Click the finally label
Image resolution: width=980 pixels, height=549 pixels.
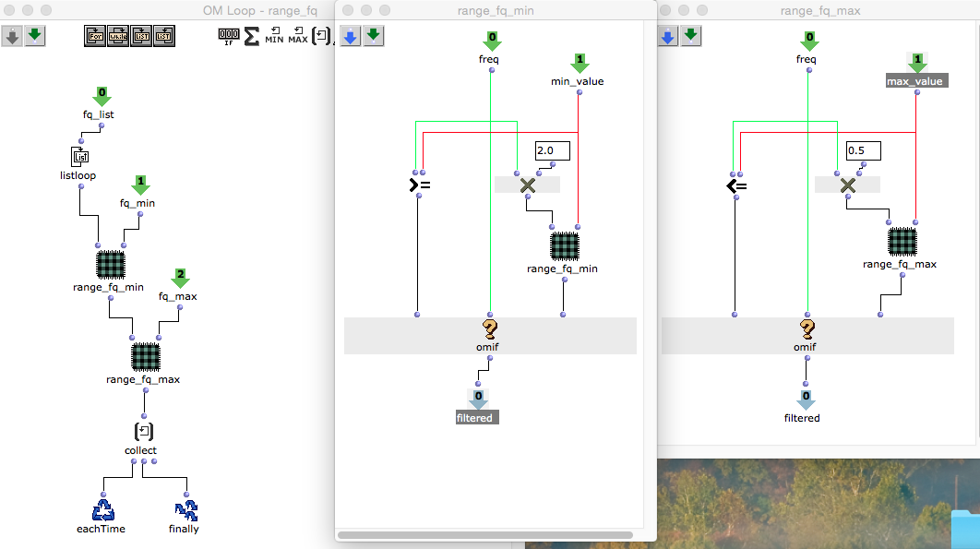point(184,529)
